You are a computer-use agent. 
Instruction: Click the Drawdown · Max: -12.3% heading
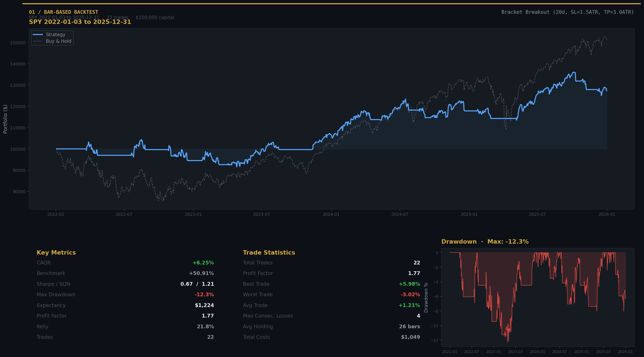pyautogui.click(x=485, y=241)
